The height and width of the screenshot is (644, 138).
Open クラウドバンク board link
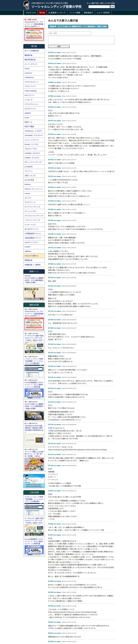point(34,87)
